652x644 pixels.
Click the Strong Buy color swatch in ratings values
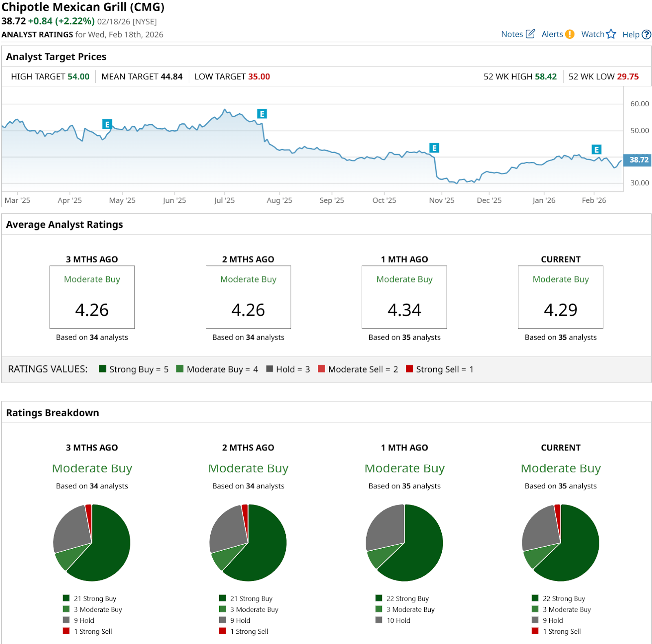[103, 369]
